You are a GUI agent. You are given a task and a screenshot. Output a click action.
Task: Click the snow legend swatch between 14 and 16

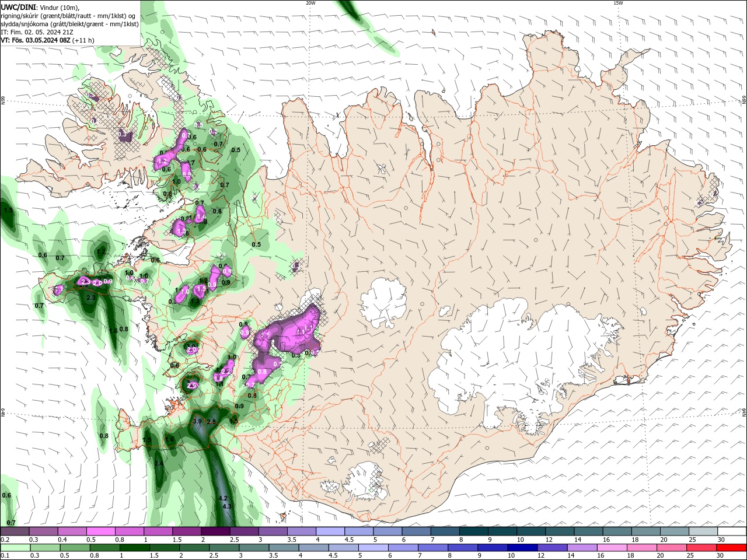[588, 531]
